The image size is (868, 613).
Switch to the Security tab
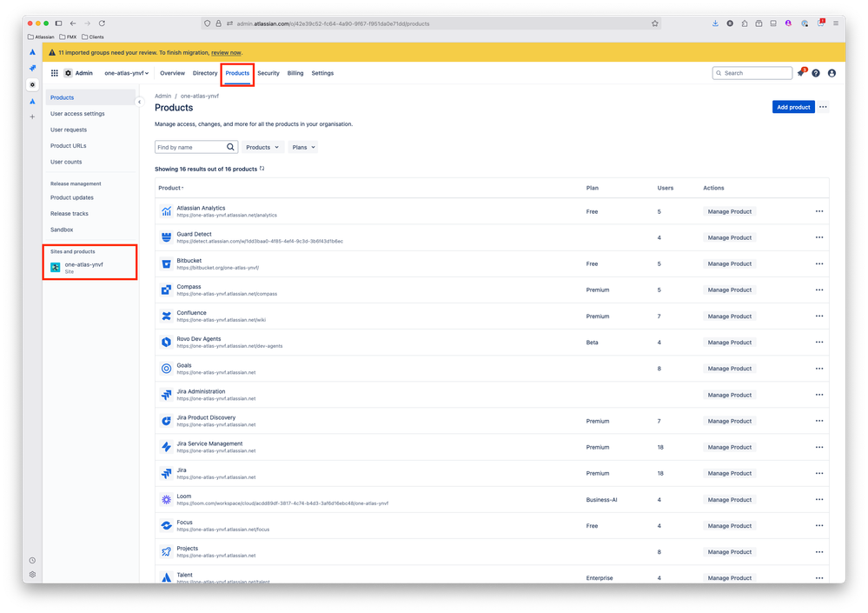coord(268,73)
